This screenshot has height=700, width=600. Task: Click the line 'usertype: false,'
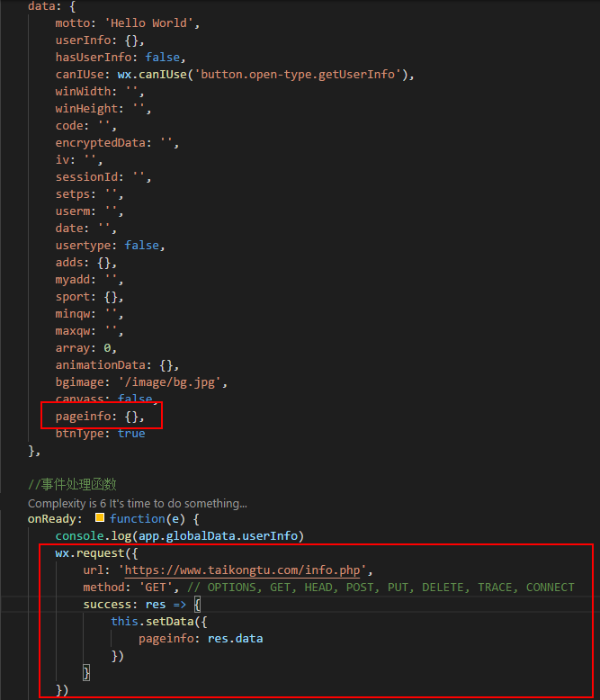point(111,246)
